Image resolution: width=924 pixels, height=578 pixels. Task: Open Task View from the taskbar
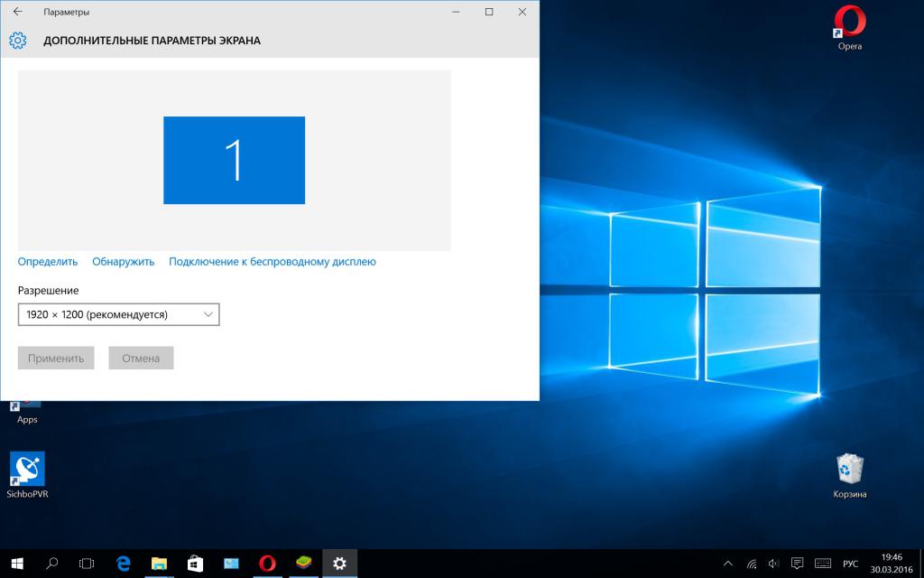(x=87, y=564)
